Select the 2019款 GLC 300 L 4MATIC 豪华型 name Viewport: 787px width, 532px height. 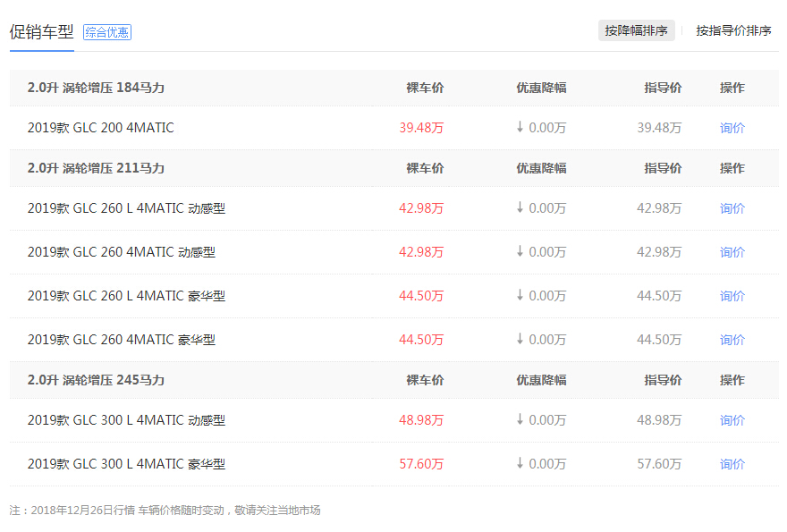[126, 464]
